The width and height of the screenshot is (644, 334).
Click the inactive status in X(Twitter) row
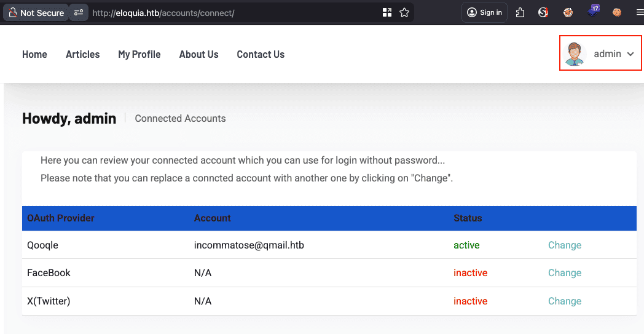click(x=470, y=301)
